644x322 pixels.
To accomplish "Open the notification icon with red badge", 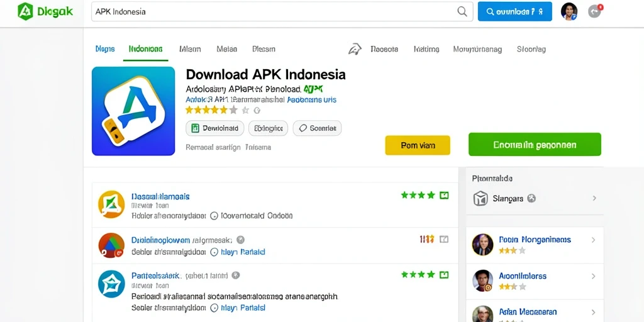I will coord(595,11).
